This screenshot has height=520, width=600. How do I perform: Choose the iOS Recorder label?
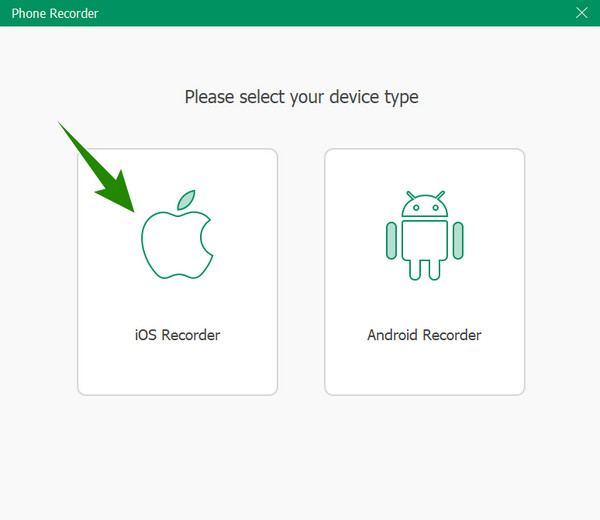click(178, 335)
